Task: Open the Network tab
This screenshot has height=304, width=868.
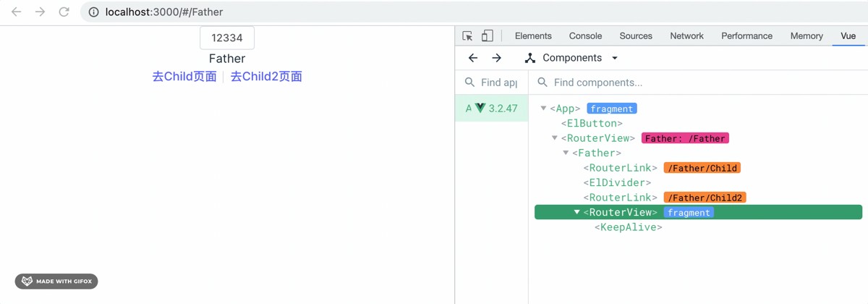Action: pyautogui.click(x=686, y=35)
